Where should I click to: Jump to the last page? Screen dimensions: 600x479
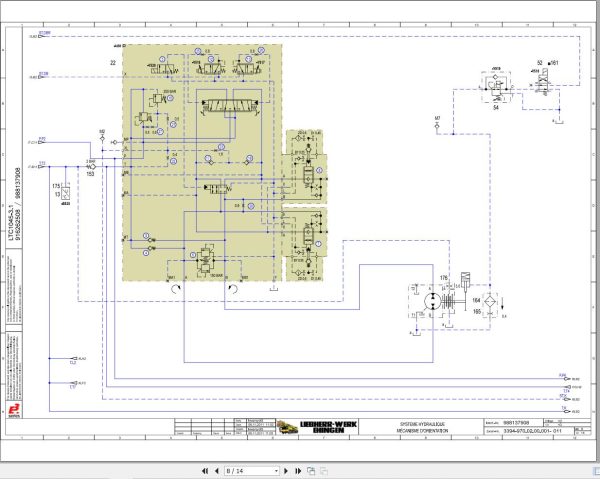(298, 471)
